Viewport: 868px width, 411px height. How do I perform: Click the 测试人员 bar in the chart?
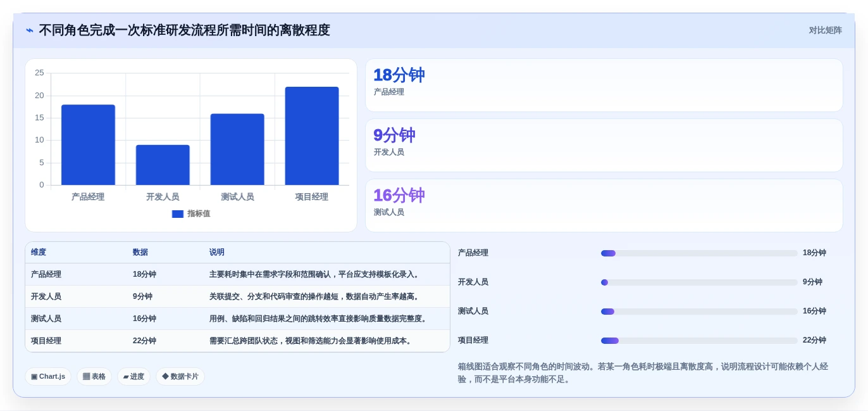click(237, 149)
